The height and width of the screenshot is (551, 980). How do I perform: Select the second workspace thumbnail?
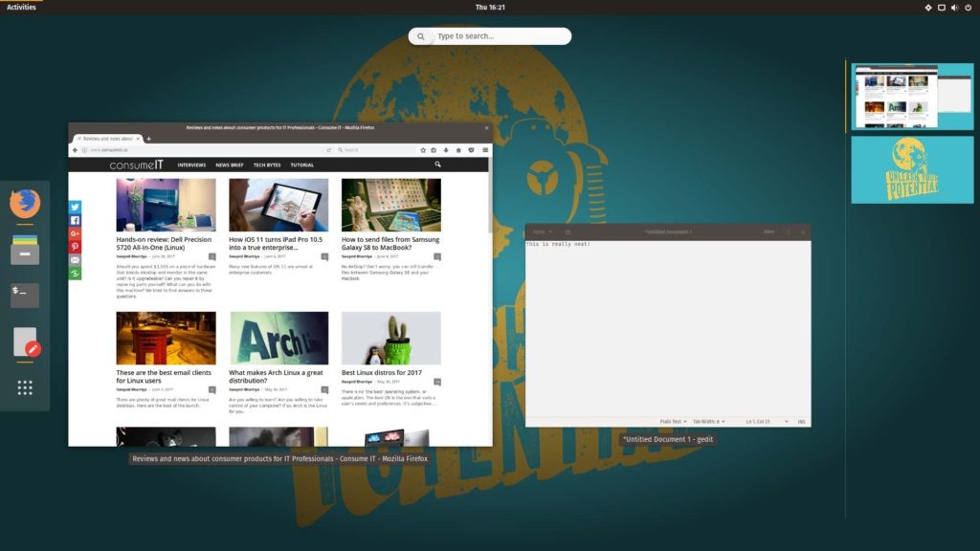pos(911,169)
